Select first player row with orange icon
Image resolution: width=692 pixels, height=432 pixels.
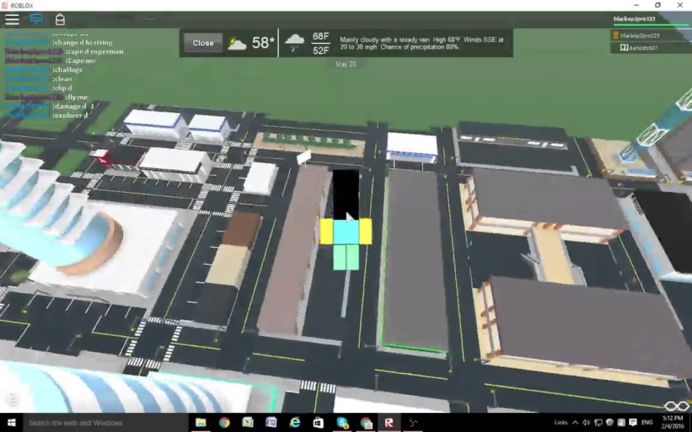[651, 35]
